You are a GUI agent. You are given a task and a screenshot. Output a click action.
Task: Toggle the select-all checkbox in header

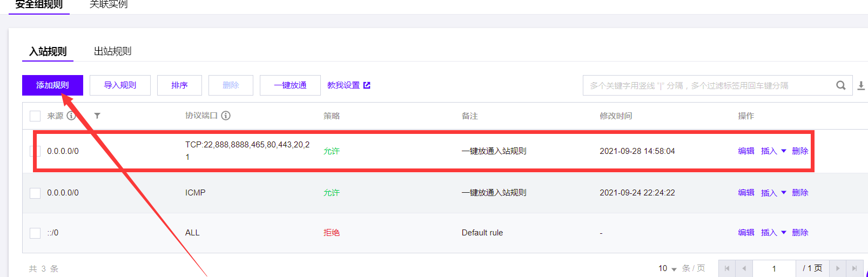tap(35, 116)
